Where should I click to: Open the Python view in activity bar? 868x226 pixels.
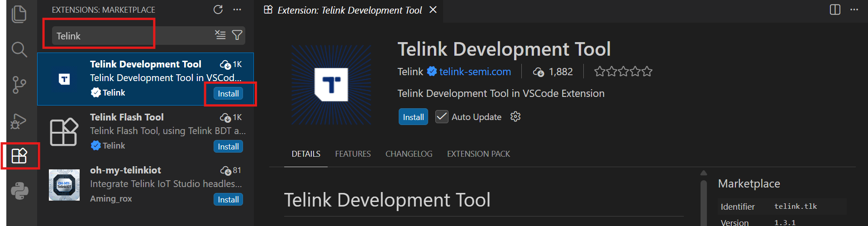click(x=19, y=191)
